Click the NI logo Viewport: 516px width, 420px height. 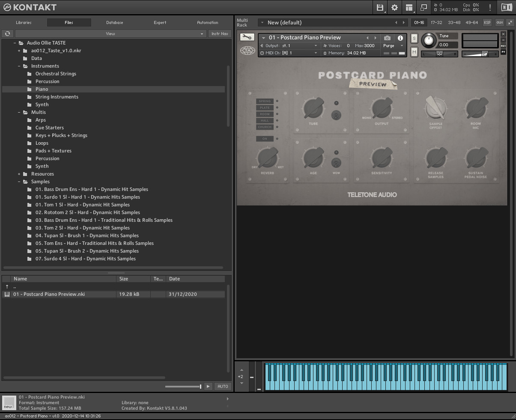click(506, 7)
